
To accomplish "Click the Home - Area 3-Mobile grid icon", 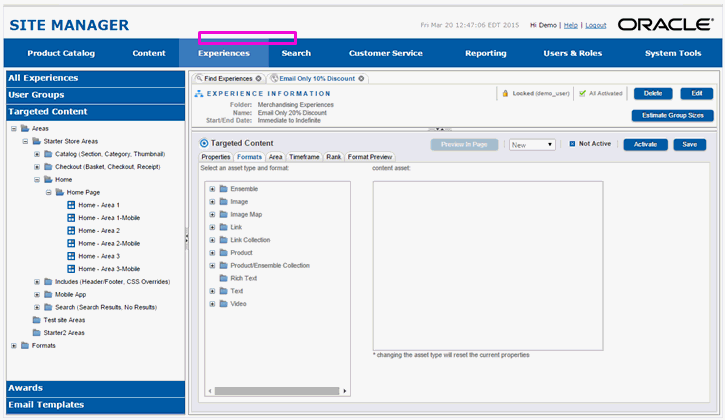I will 71,269.
